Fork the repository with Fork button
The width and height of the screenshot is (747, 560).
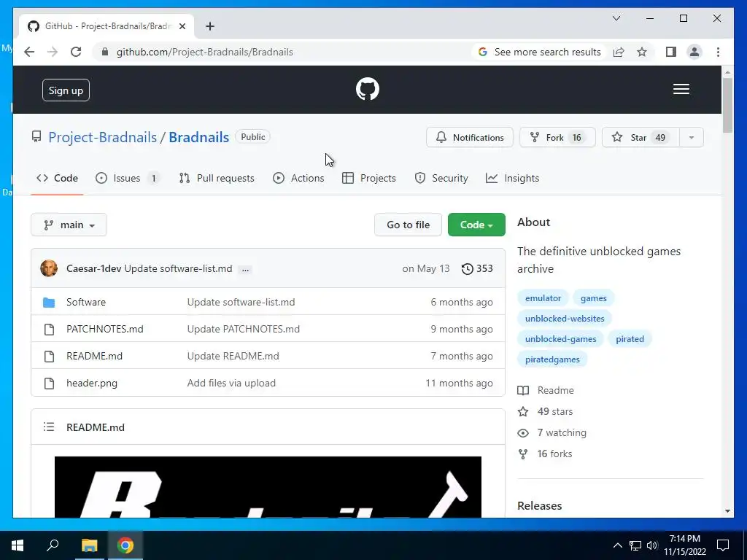click(x=557, y=138)
